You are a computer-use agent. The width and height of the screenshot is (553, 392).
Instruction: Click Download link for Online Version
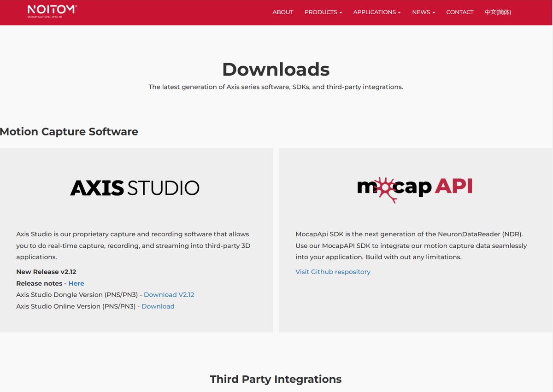(x=158, y=306)
